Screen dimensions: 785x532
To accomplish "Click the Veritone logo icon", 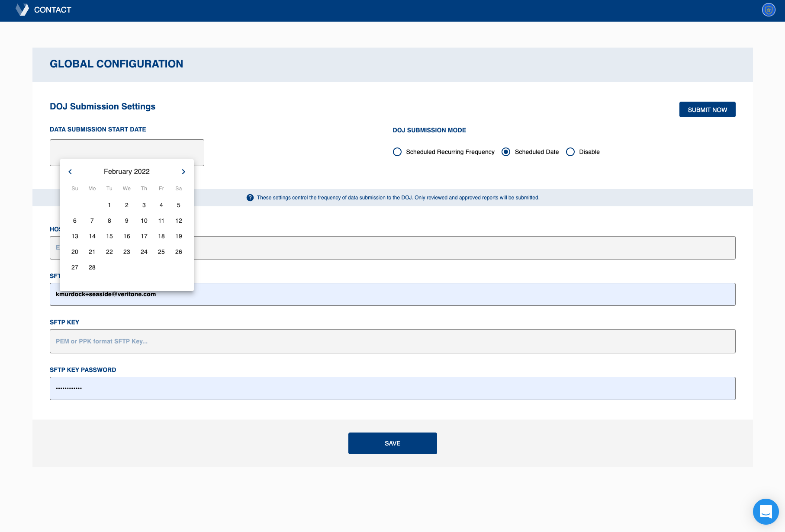I will [22, 10].
